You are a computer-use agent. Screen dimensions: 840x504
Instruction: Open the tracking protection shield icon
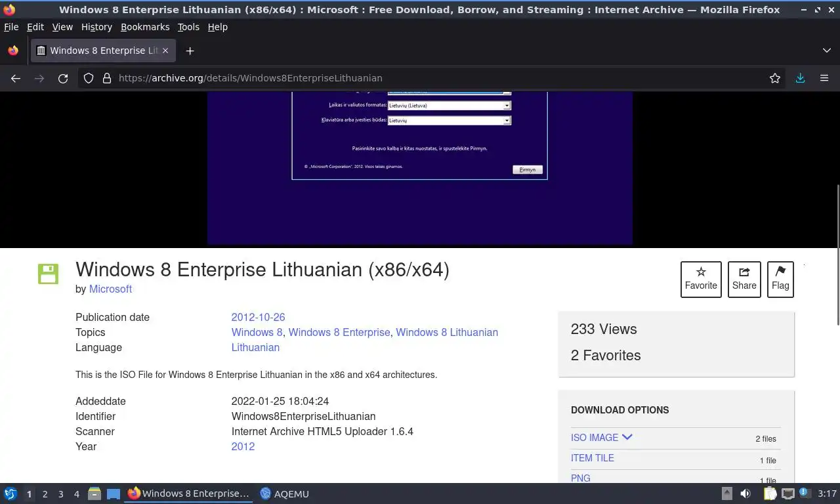tap(89, 78)
